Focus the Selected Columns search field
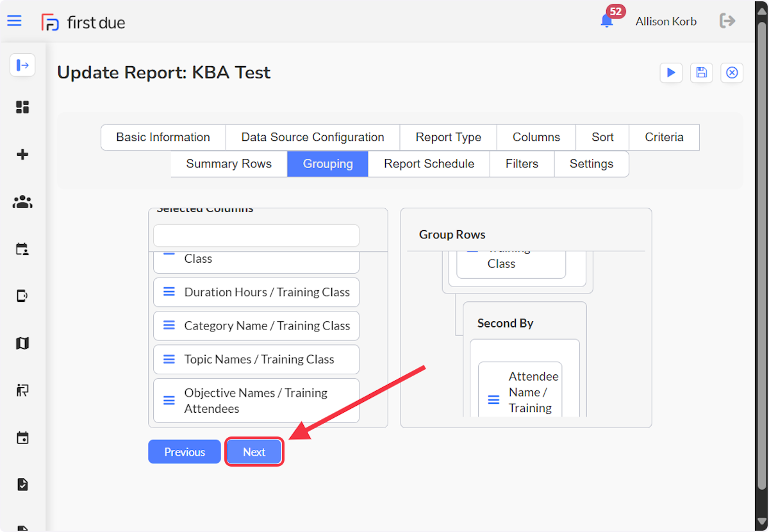Image resolution: width=769 pixels, height=532 pixels. pyautogui.click(x=256, y=235)
